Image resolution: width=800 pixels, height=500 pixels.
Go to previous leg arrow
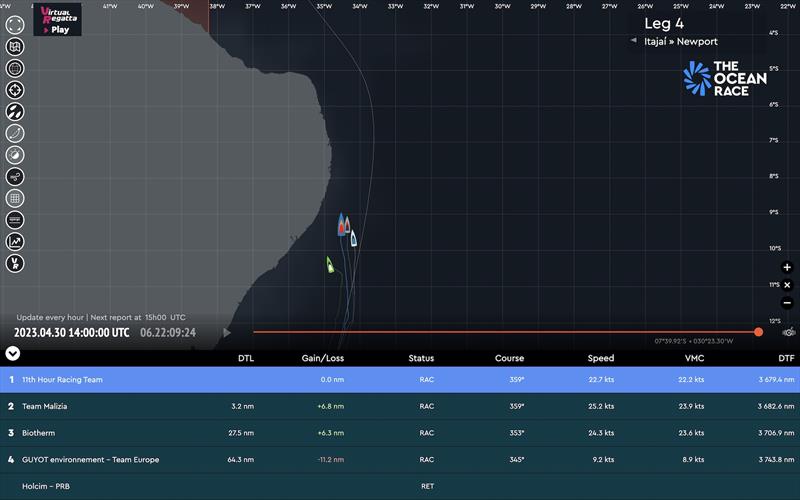633,40
